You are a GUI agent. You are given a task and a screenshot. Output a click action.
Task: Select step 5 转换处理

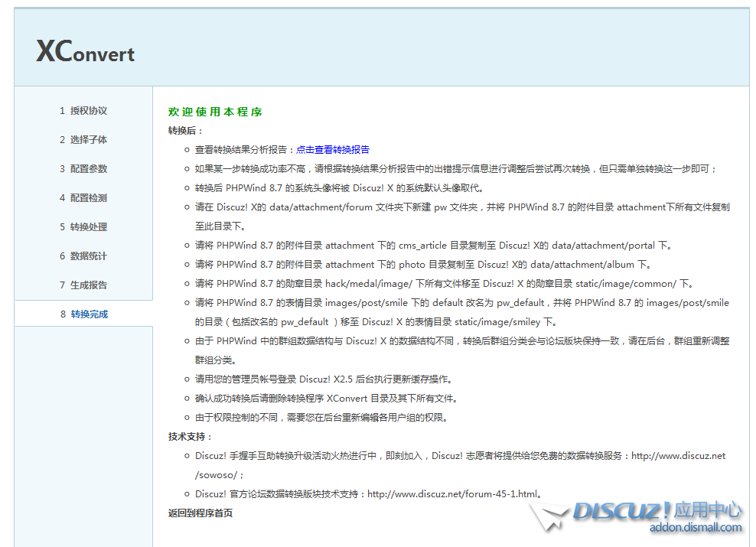(x=83, y=227)
